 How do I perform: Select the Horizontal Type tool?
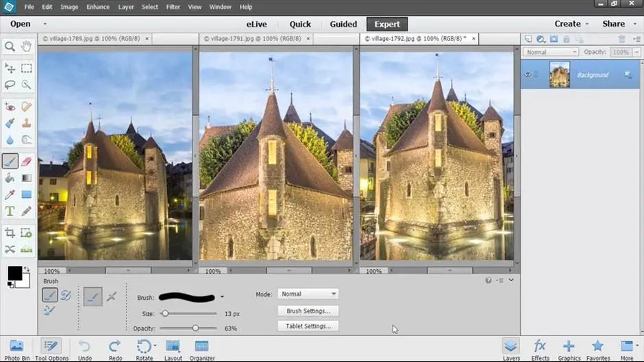(x=10, y=211)
